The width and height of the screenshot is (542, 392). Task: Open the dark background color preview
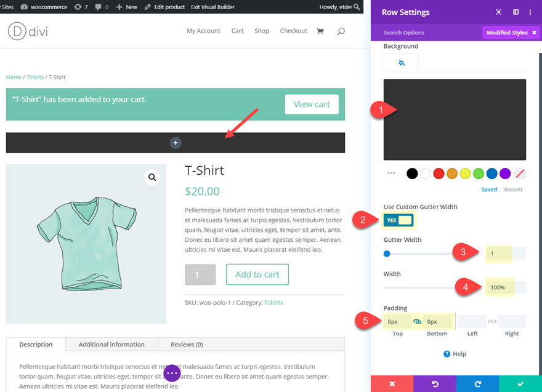[x=455, y=119]
